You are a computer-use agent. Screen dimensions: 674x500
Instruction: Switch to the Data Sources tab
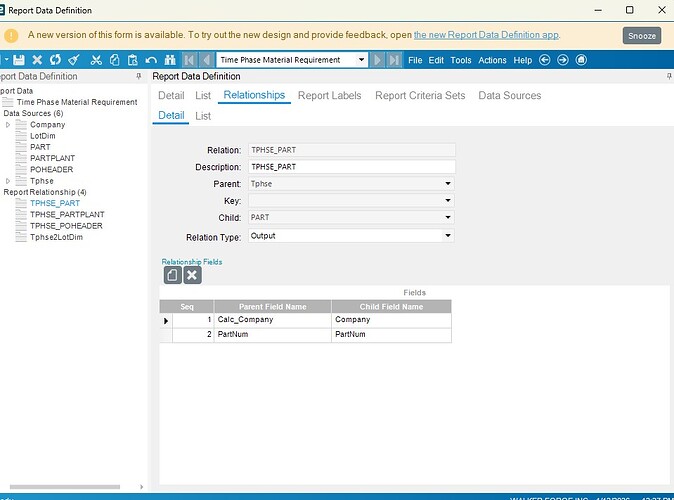pos(509,96)
